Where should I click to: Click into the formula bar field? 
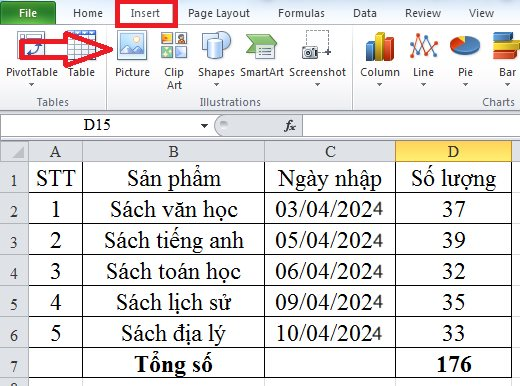(x=411, y=126)
